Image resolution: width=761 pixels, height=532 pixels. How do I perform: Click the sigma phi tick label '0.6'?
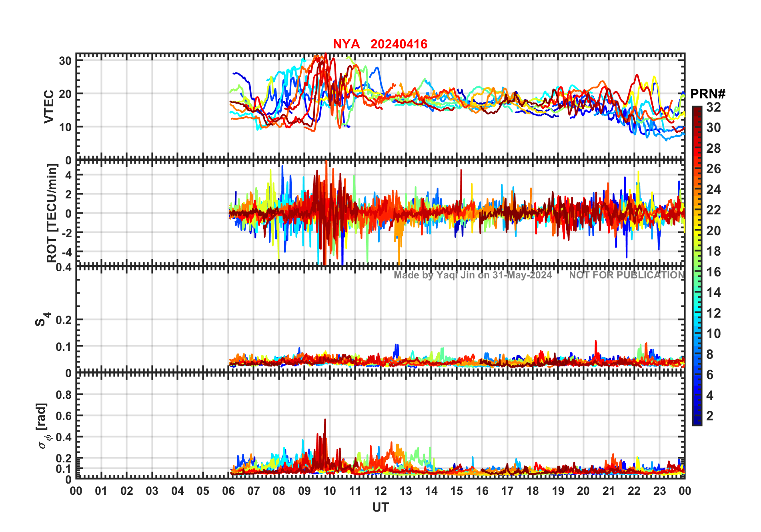(64, 416)
